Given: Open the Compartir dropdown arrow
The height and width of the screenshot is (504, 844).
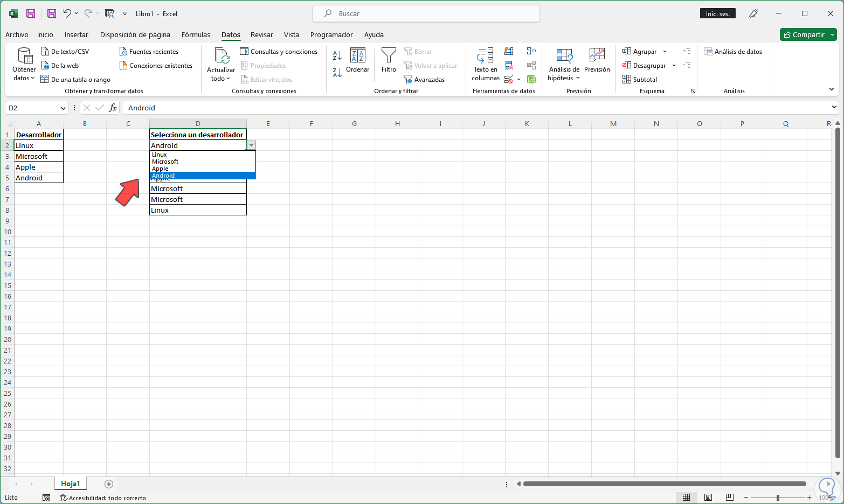Looking at the screenshot, I should click(x=832, y=34).
